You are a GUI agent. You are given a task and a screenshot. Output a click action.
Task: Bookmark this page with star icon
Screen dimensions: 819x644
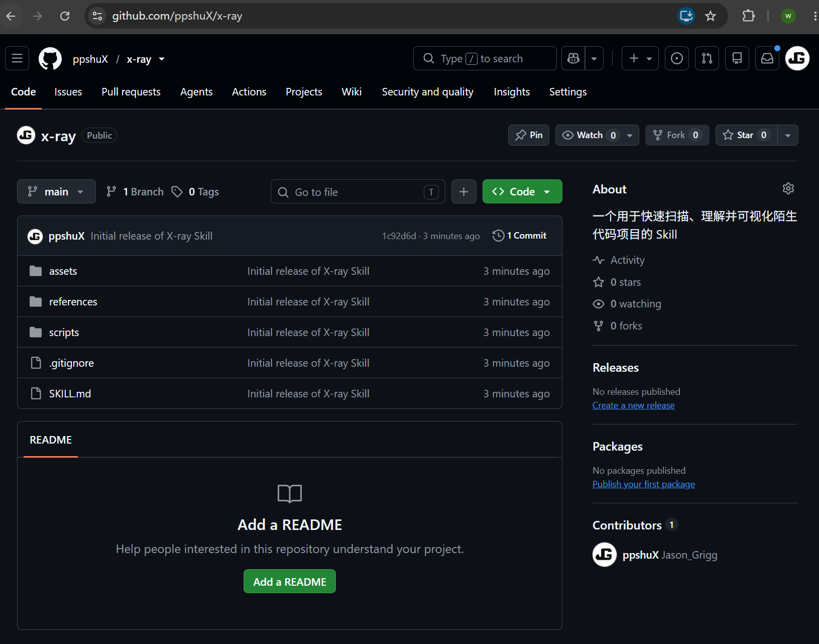pyautogui.click(x=711, y=16)
